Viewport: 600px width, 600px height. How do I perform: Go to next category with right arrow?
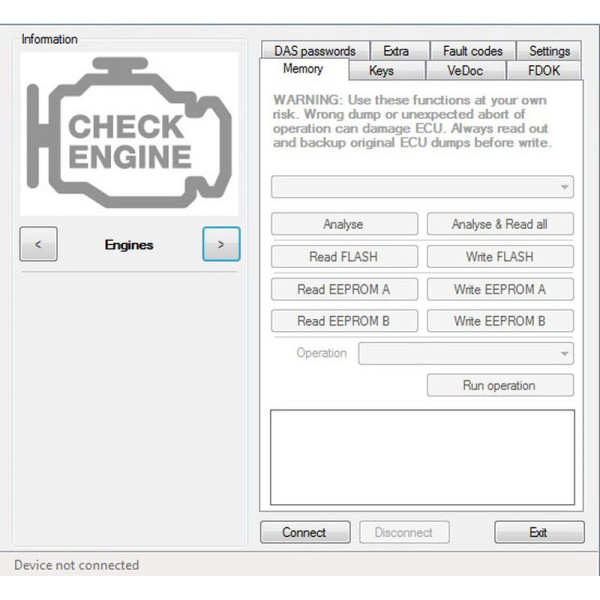[x=221, y=245]
